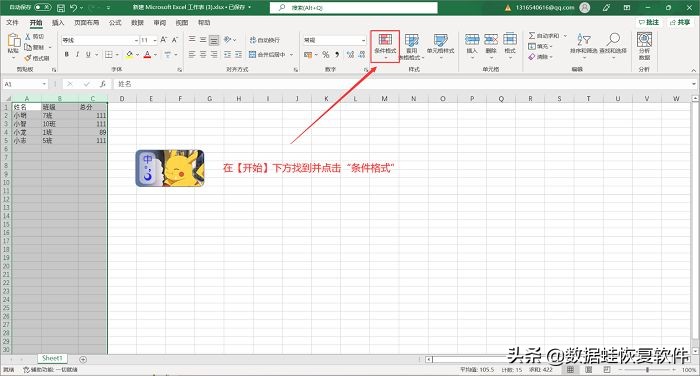Click the Analyze Data (分析数据) icon
700x376 pixels.
[x=644, y=40]
